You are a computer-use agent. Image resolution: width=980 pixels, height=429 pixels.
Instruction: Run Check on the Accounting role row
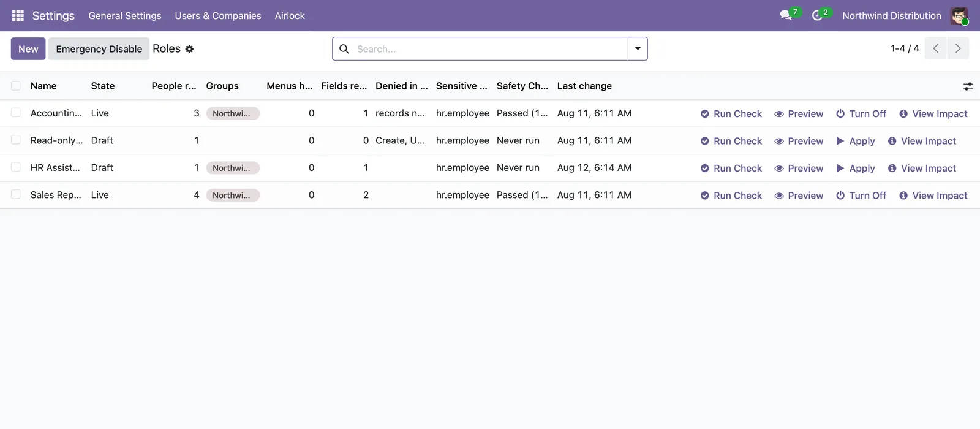(x=731, y=113)
